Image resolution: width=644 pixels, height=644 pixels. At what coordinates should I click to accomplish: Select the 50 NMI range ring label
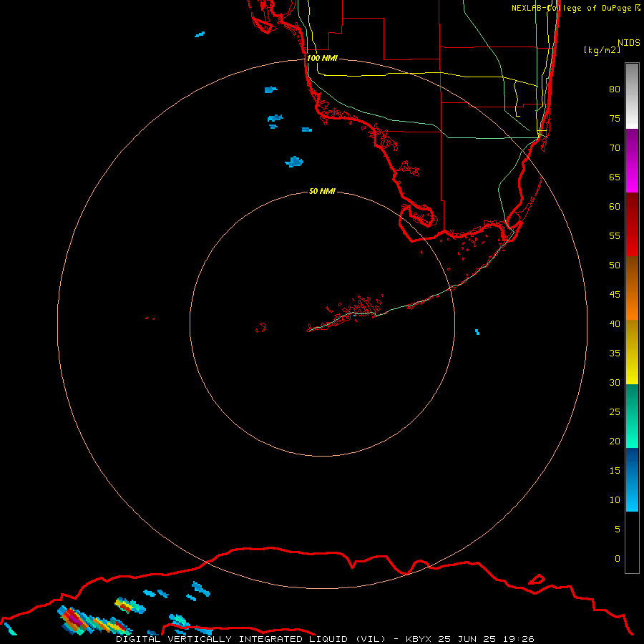point(322,191)
